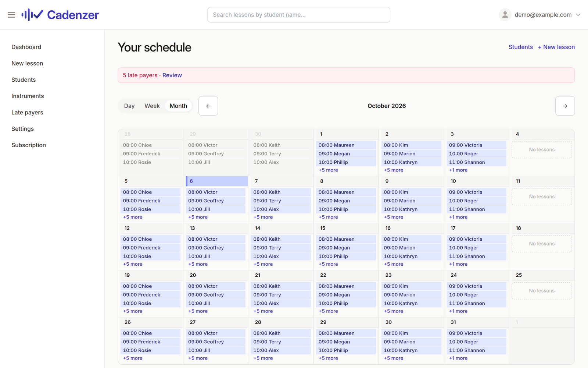Go to previous month arrow
Screen dimensions: 588x368
[208, 106]
